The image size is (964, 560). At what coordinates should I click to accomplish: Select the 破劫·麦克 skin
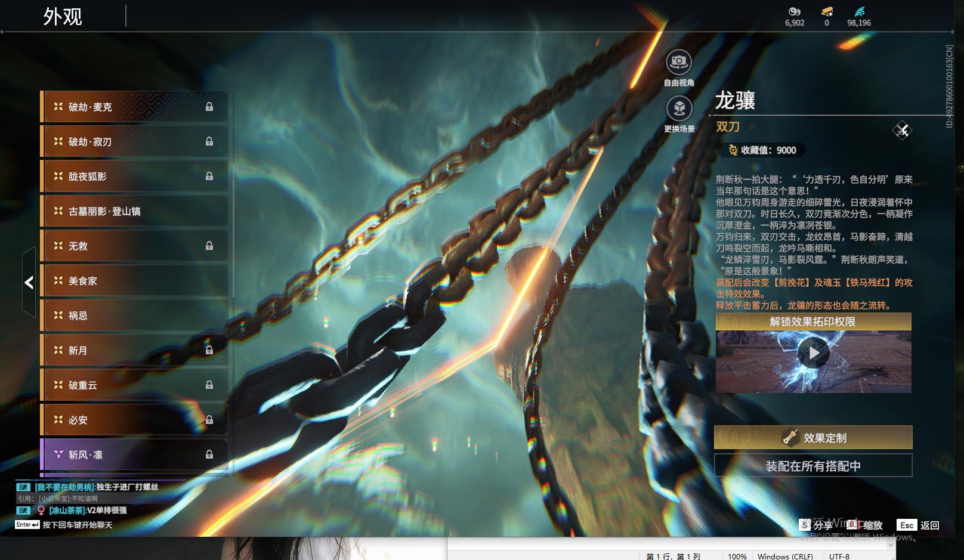[134, 107]
